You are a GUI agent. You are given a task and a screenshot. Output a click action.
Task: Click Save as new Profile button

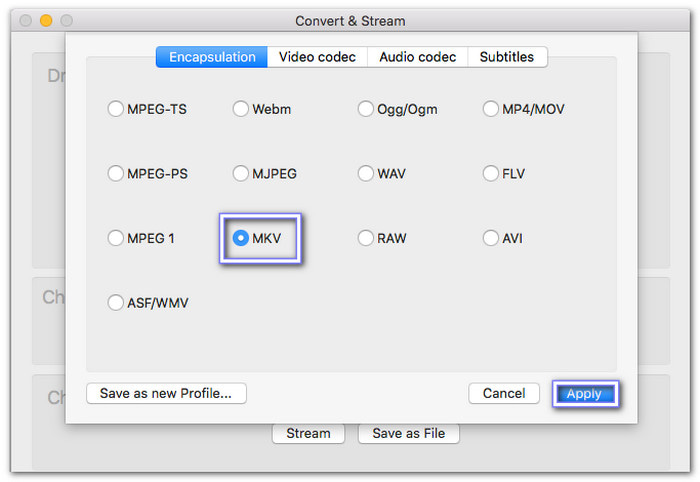tap(166, 394)
